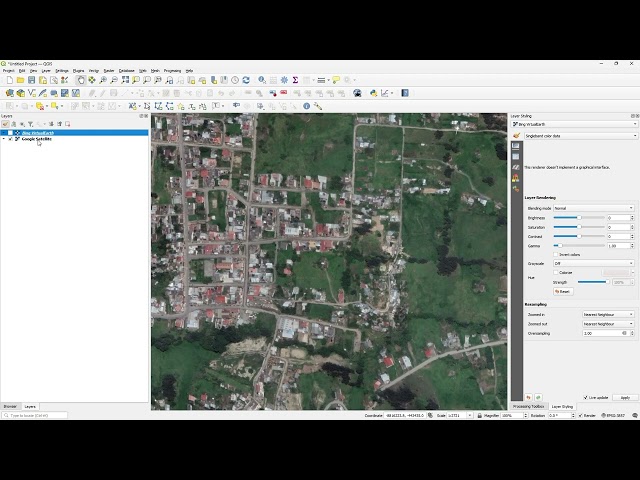Select the Identify Features tool
640x480 pixels.
[x=262, y=80]
